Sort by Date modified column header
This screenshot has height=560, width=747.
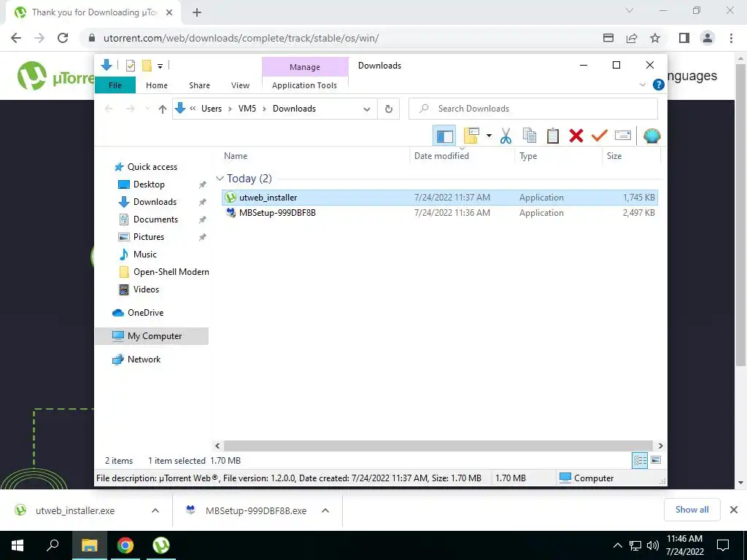point(441,156)
